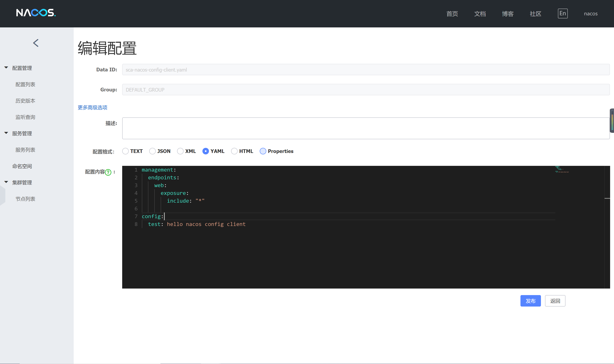The height and width of the screenshot is (364, 614).
Task: Open 历史版本 in the sidebar
Action: pos(25,101)
